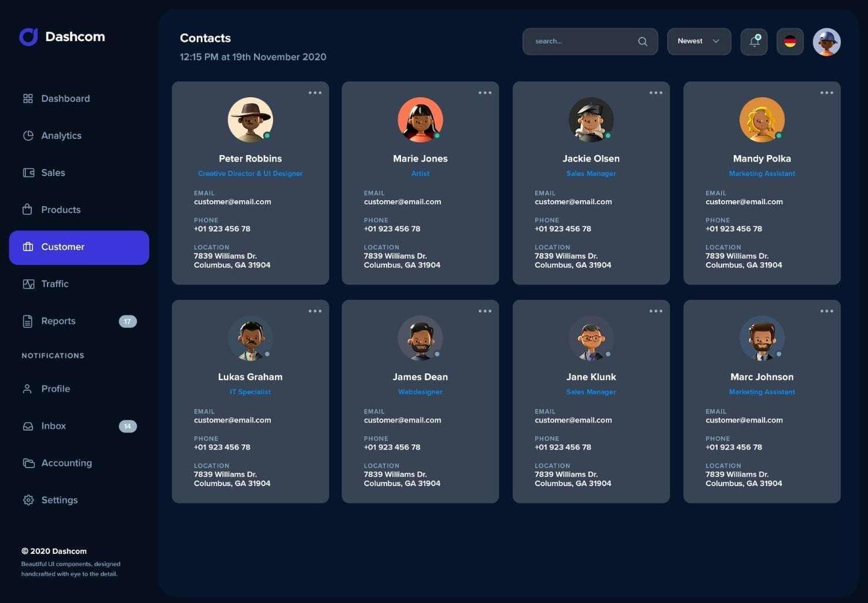The image size is (868, 603).
Task: Click the Inbox badge showing 14
Action: pos(127,426)
